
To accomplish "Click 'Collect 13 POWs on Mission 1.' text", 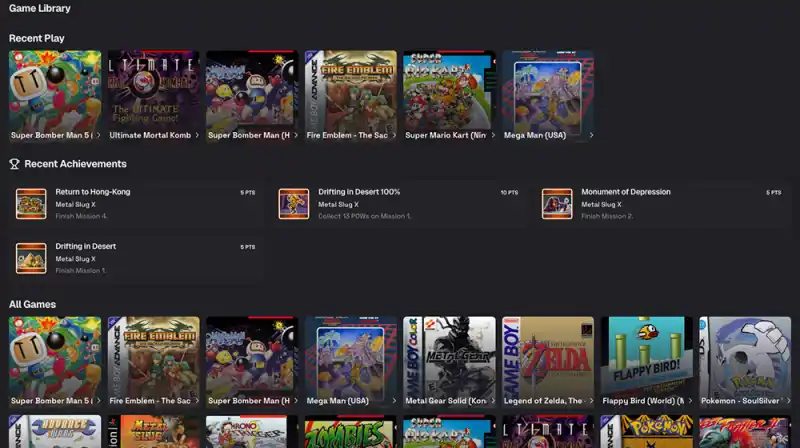I will (x=364, y=216).
